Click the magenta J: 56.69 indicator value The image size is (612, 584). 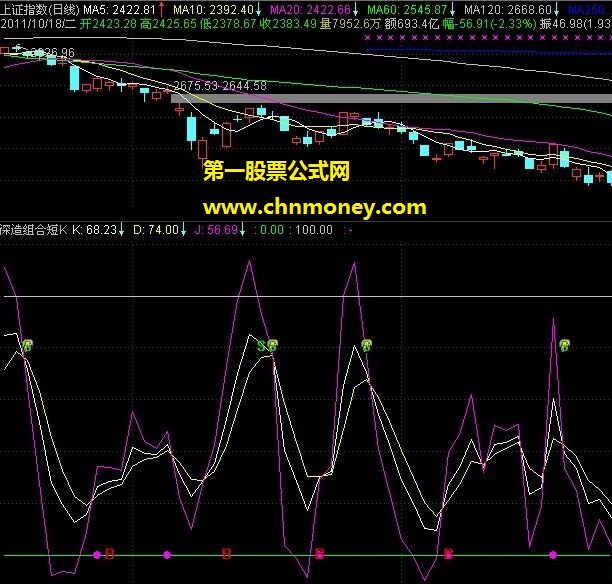(x=216, y=230)
